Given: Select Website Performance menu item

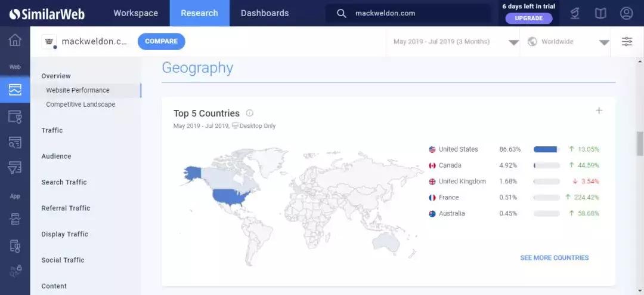Looking at the screenshot, I should point(85,90).
